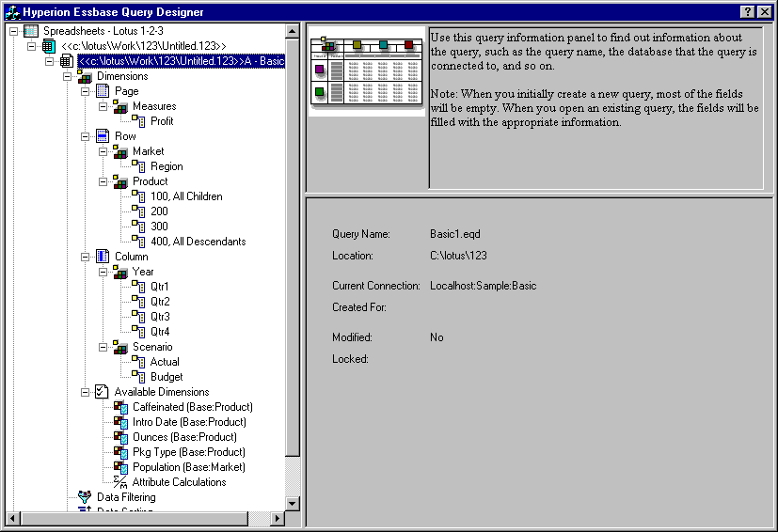
Task: Click the Localhost:Sample:Basic connection value
Action: (x=484, y=286)
